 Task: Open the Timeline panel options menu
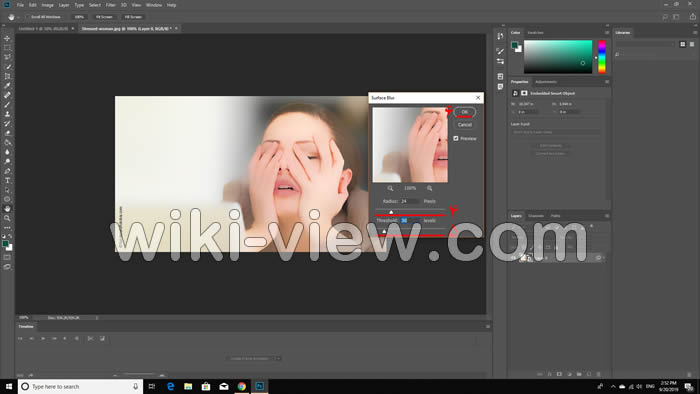click(x=488, y=327)
